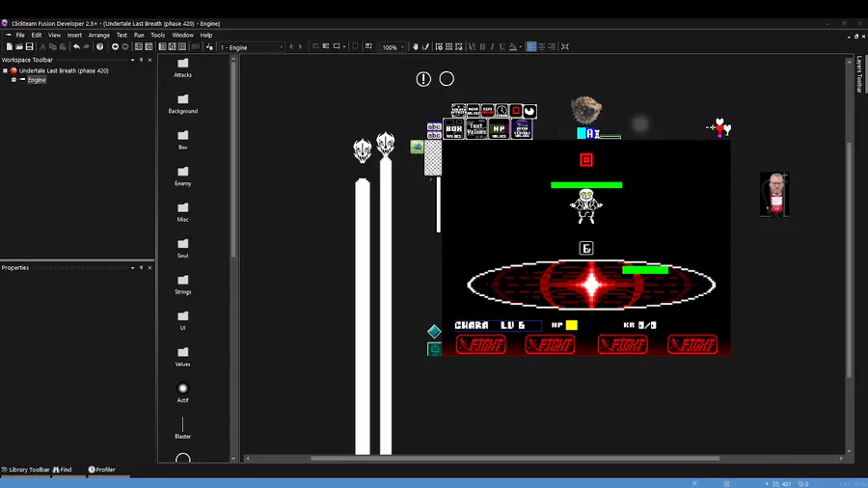Select the pufferfish image object
This screenshot has width=868, height=488.
[586, 110]
